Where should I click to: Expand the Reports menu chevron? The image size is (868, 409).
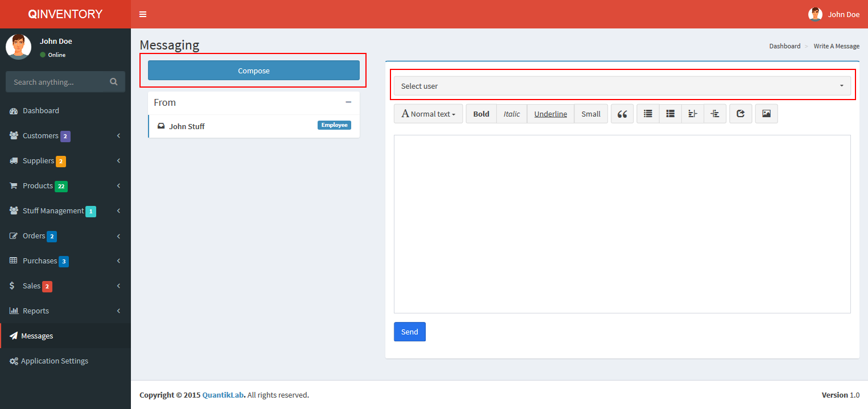(x=118, y=311)
